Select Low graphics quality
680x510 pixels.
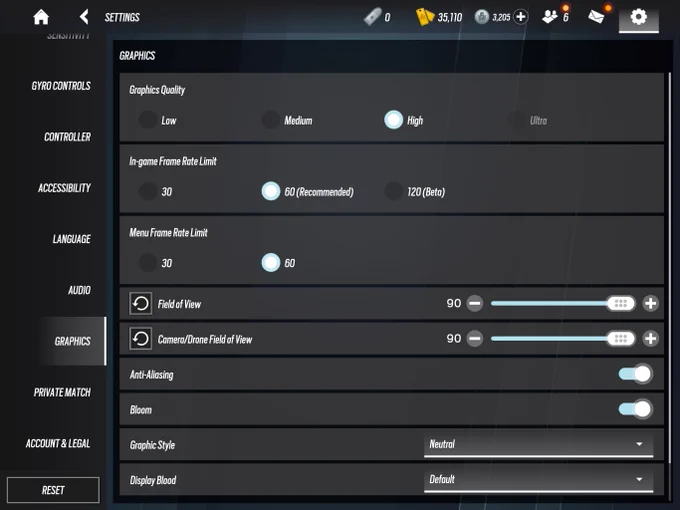[148, 120]
